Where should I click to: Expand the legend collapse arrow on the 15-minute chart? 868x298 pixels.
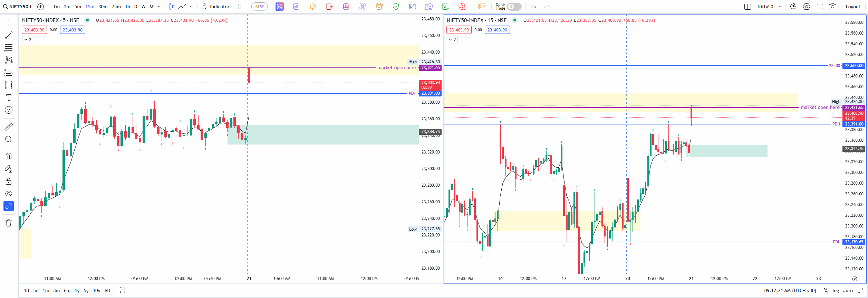coord(452,40)
